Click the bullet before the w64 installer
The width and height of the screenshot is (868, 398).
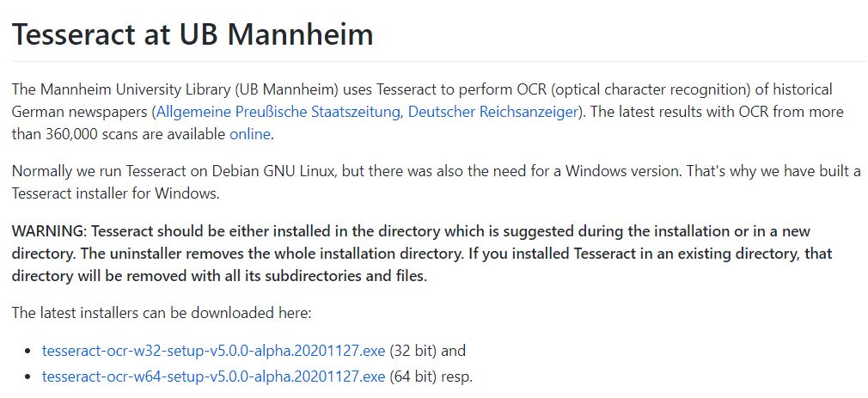(x=28, y=377)
